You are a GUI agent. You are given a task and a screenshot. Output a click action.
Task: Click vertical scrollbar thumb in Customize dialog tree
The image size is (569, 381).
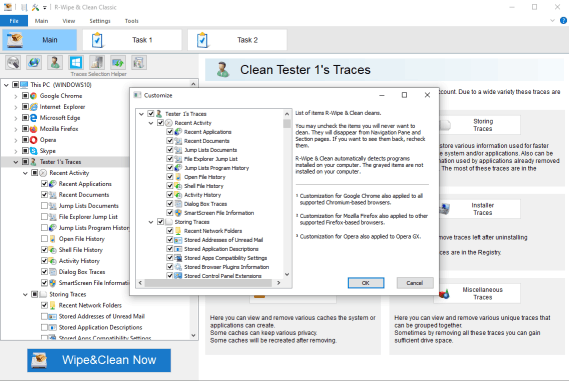coord(287,124)
